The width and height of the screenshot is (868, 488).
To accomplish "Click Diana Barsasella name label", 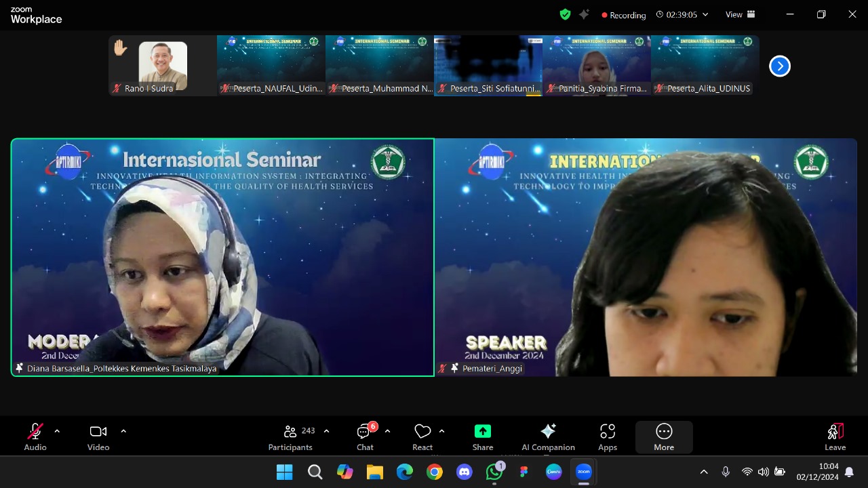I will (121, 368).
